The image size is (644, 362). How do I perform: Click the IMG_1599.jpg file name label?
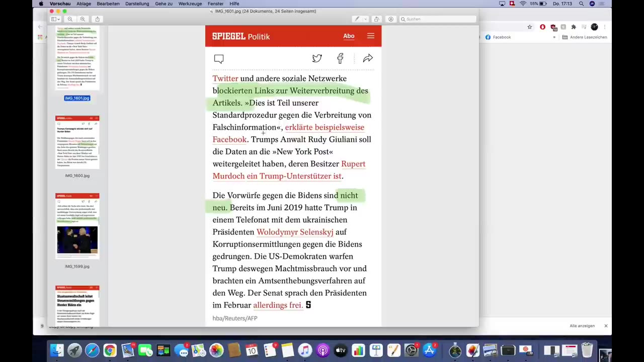click(x=77, y=266)
